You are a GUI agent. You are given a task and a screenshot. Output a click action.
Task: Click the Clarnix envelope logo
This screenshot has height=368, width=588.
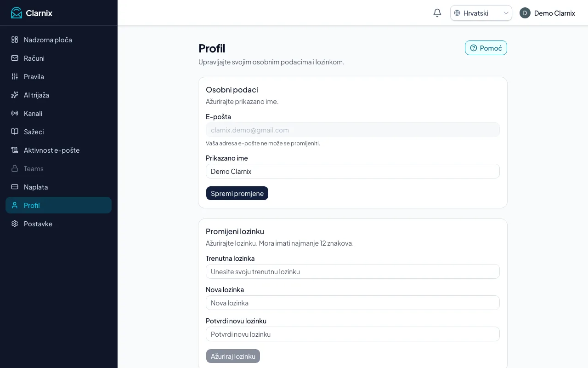point(17,13)
